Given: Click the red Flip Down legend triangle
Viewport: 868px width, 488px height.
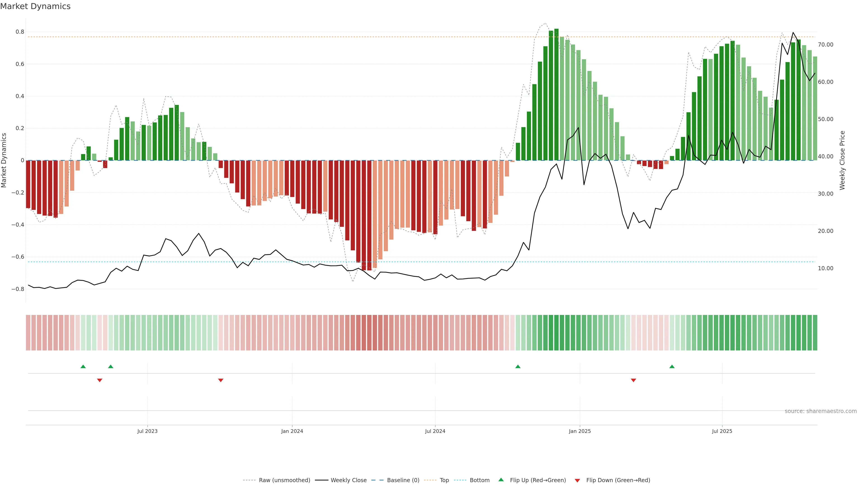Looking at the screenshot, I should tap(577, 480).
